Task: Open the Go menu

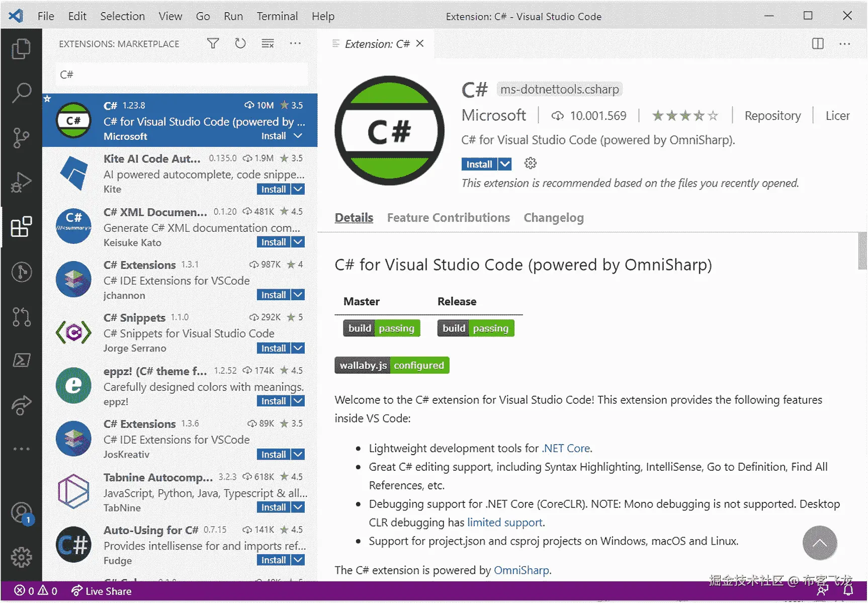Action: pyautogui.click(x=203, y=16)
